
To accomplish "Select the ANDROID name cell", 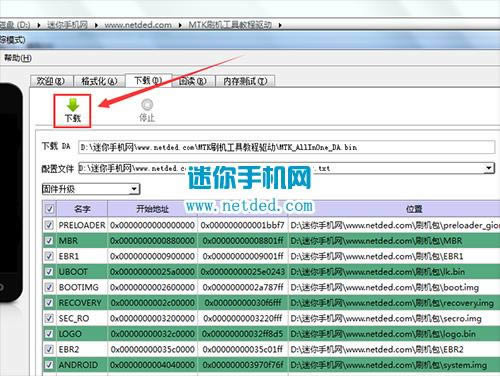I will click(82, 365).
